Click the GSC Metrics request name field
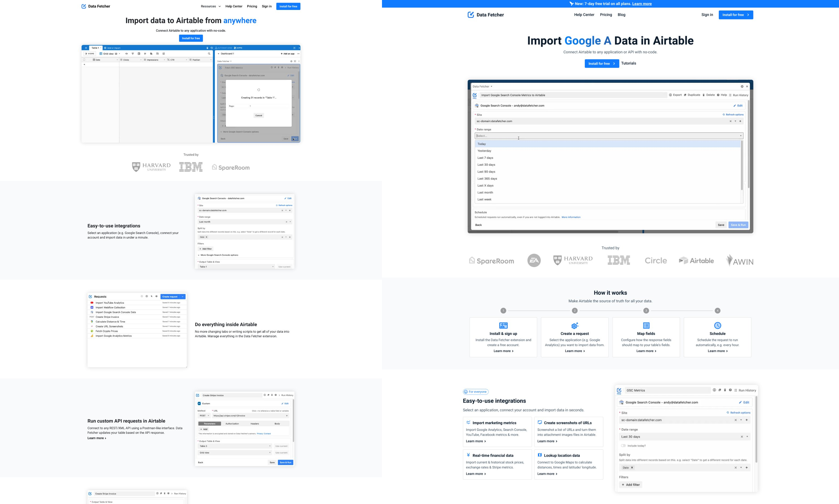The width and height of the screenshot is (839, 504). point(668,390)
